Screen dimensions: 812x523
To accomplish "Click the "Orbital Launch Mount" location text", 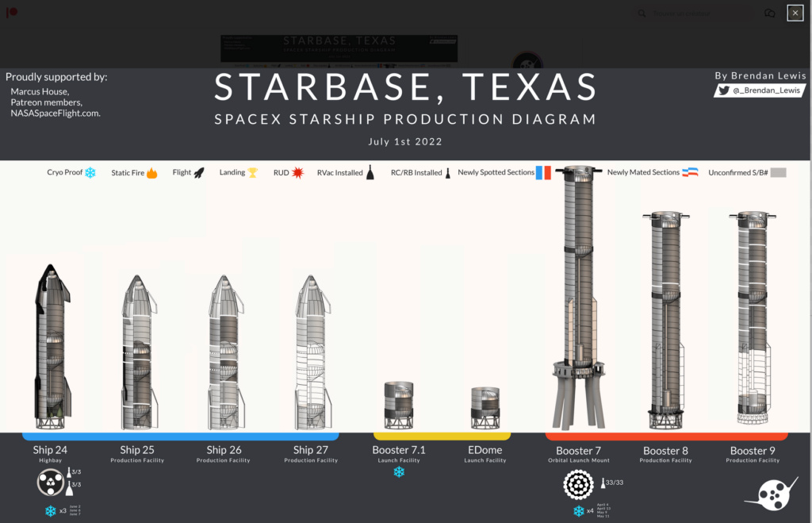I will pyautogui.click(x=579, y=460).
